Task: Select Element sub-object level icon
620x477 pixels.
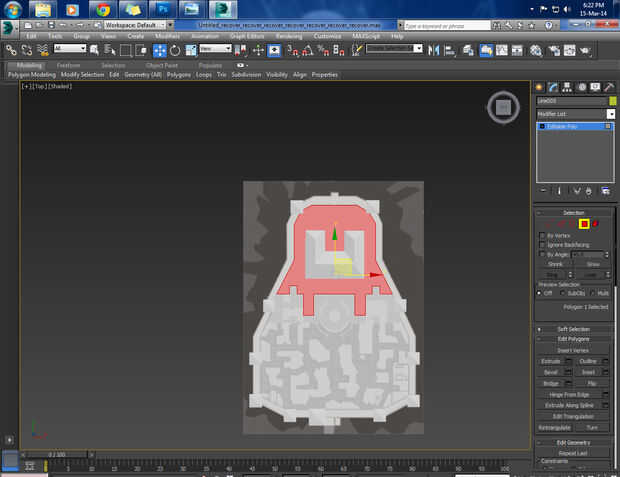Action: (596, 223)
